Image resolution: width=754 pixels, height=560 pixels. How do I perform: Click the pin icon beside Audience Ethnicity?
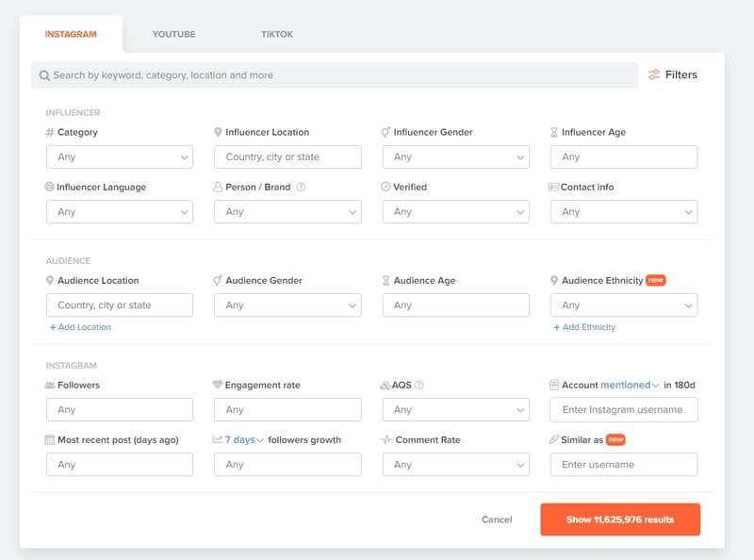(x=554, y=281)
